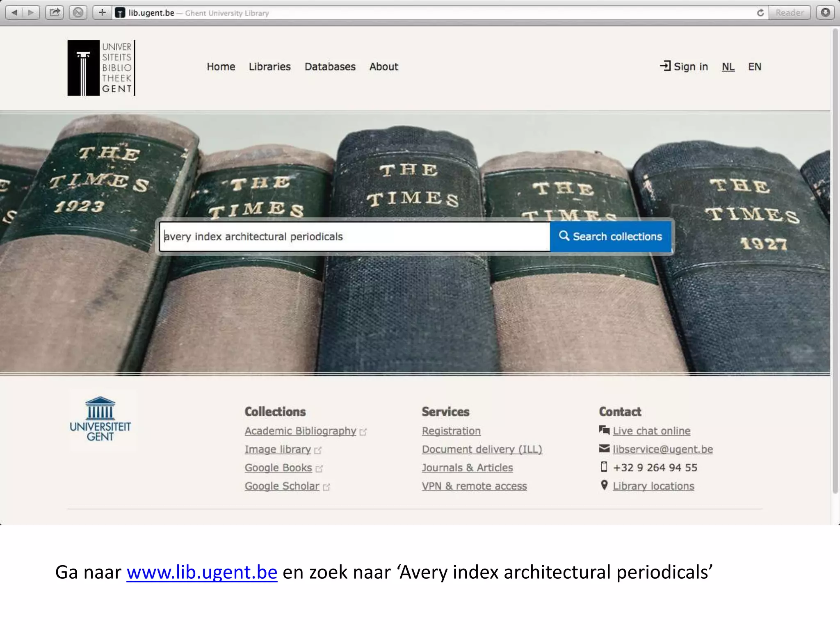Reload the page with refresh icon
The image size is (840, 630).
pos(760,13)
